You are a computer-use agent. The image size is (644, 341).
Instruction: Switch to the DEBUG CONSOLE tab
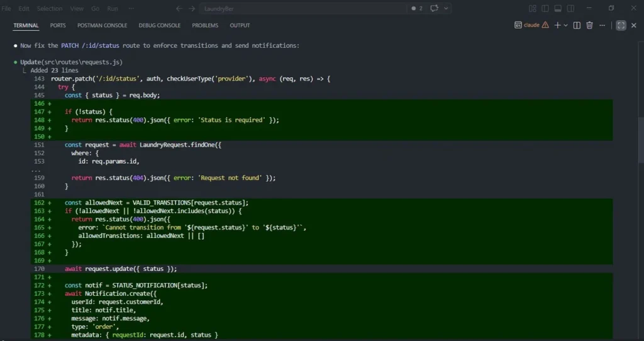pyautogui.click(x=159, y=25)
